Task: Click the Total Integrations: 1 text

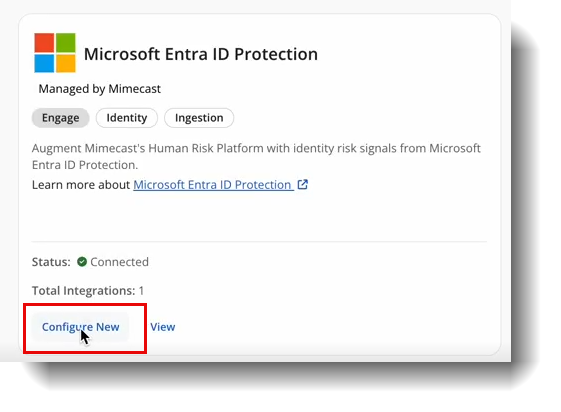Action: pyautogui.click(x=88, y=291)
